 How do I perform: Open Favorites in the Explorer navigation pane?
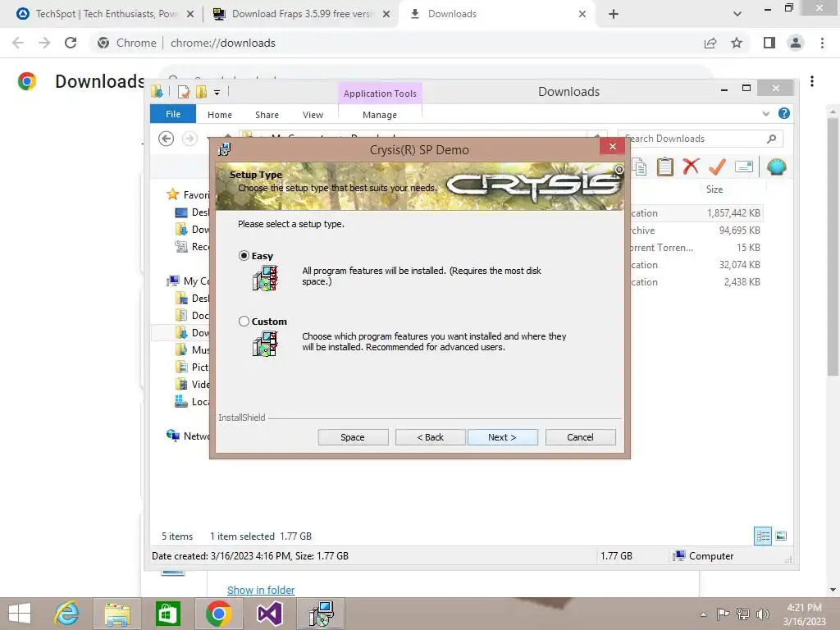[188, 195]
